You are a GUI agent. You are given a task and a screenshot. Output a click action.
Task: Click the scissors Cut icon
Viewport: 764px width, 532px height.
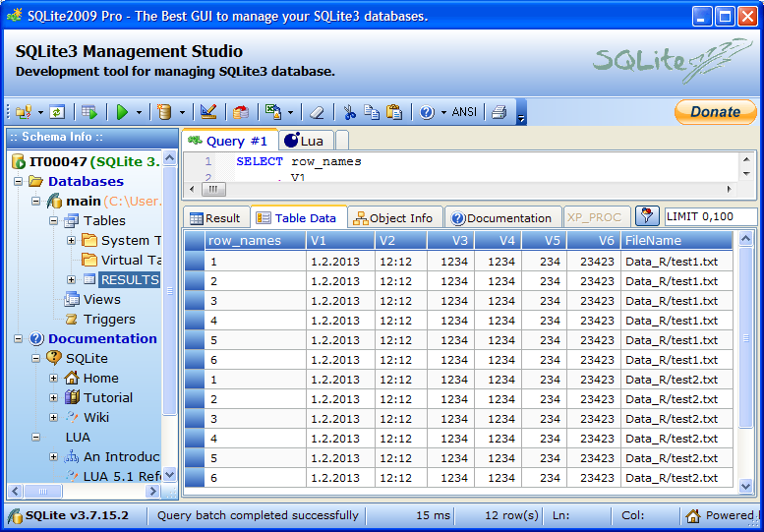pos(349,112)
